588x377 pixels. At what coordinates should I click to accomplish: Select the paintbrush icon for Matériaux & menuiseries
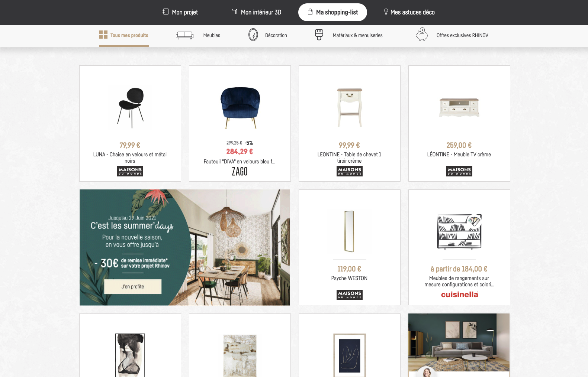click(x=319, y=35)
